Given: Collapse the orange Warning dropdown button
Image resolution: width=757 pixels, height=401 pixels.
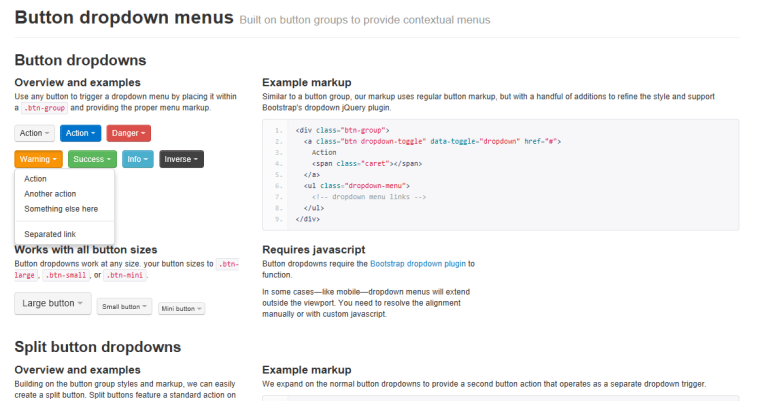Looking at the screenshot, I should tap(38, 159).
